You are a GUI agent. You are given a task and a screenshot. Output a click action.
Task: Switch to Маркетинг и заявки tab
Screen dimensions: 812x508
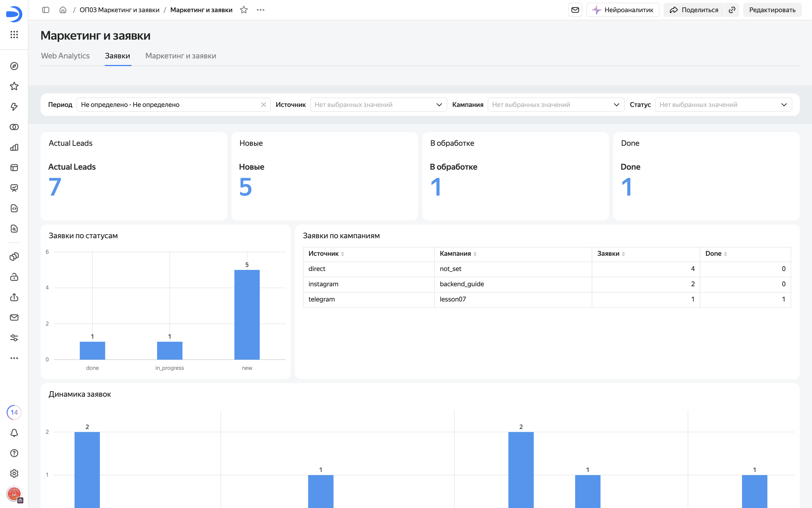click(x=181, y=56)
